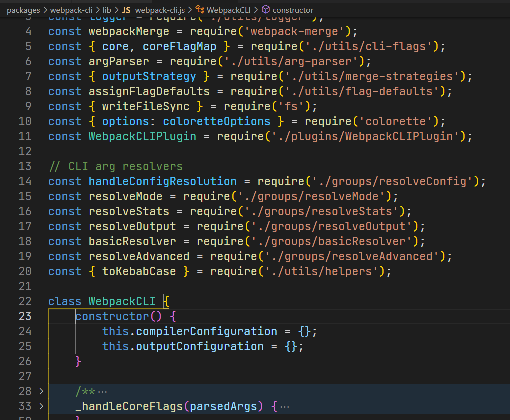510x420 pixels.
Task: Click the './utils/cli-flags' string
Action: 369,46
